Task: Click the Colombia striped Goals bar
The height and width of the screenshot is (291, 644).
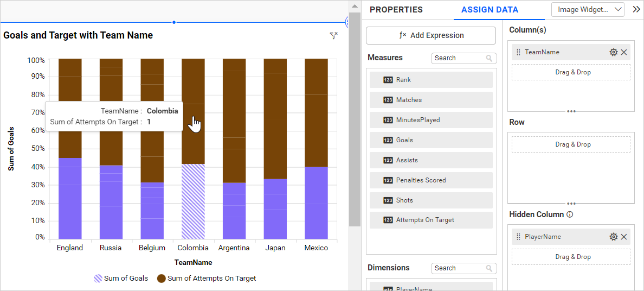Action: 193,201
